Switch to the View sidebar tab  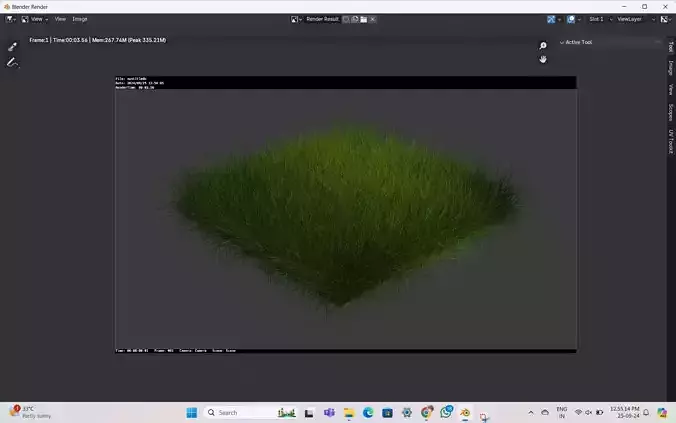(x=671, y=89)
